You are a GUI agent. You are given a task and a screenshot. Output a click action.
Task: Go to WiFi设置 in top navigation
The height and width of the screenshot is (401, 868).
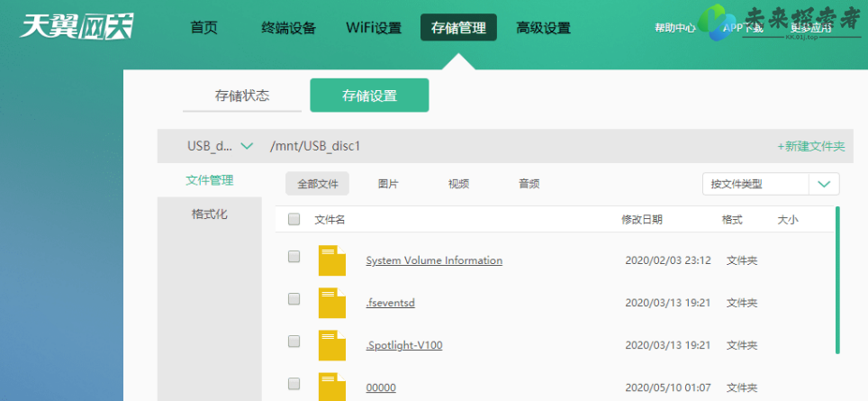[374, 28]
